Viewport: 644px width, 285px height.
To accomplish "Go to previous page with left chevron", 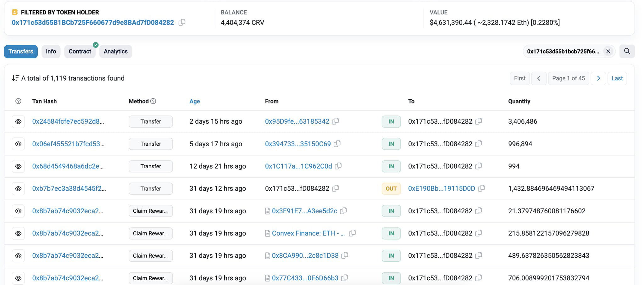I will click(x=539, y=78).
